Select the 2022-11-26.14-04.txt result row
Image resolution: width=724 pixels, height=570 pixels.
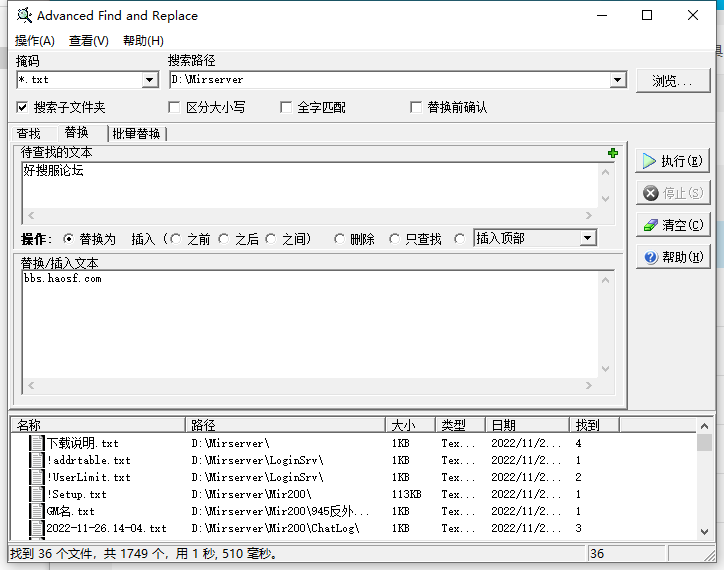354,528
